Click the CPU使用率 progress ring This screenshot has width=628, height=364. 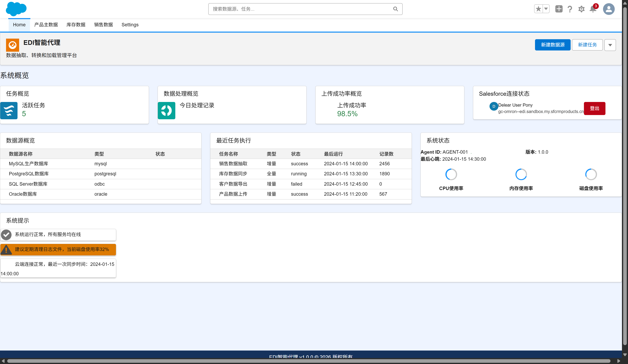pos(451,174)
